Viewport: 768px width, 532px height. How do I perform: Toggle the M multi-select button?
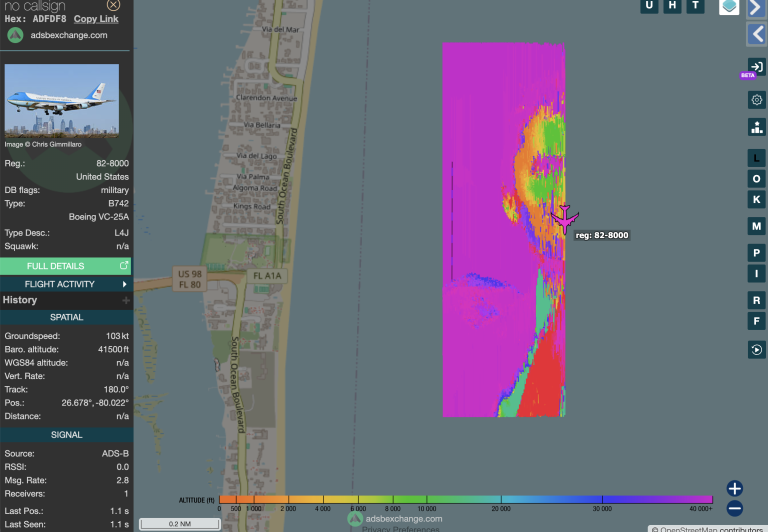756,226
